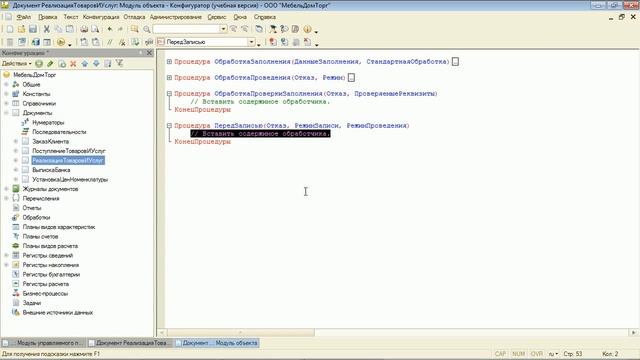Delete object with the red X icon
This screenshot has height=360, width=640.
point(73,63)
